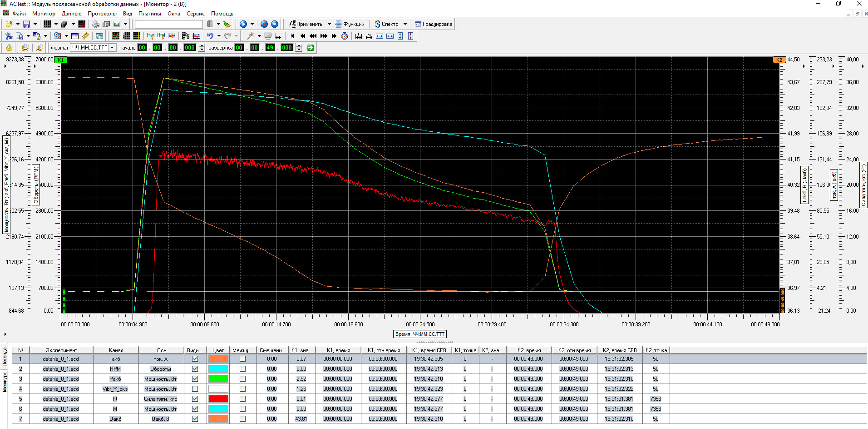
Task: Click the blue stop button
Action: [x=275, y=24]
